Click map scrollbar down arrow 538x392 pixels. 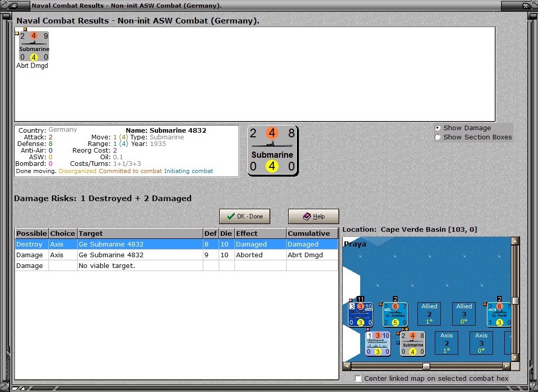[514, 357]
